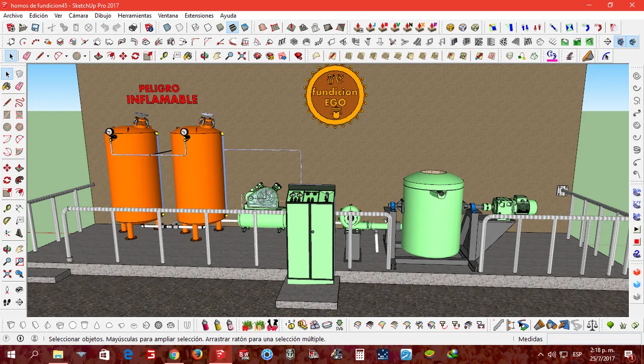Open the Extensiones menu
This screenshot has width=644, height=364.
[x=199, y=16]
